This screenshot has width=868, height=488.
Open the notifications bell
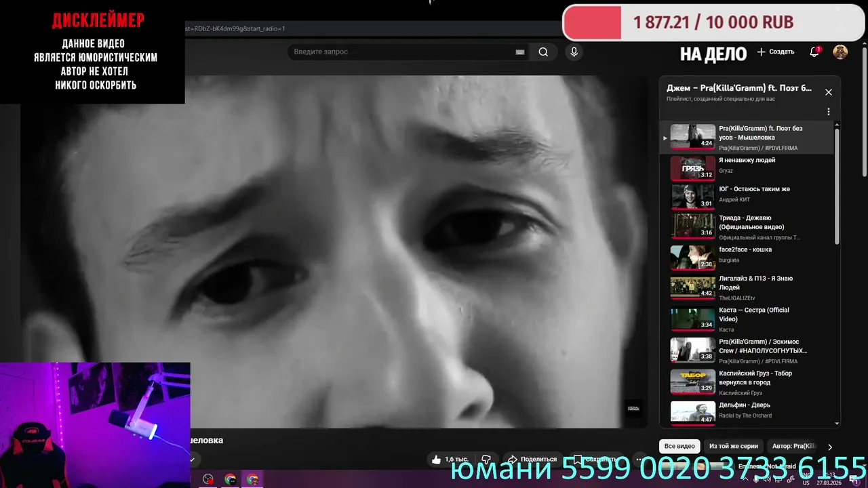click(x=815, y=52)
